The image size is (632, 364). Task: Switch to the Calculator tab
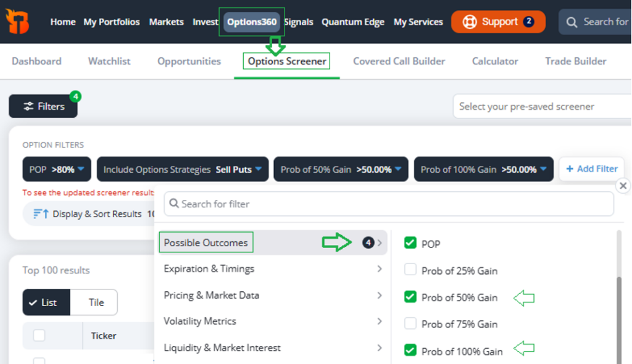(495, 61)
